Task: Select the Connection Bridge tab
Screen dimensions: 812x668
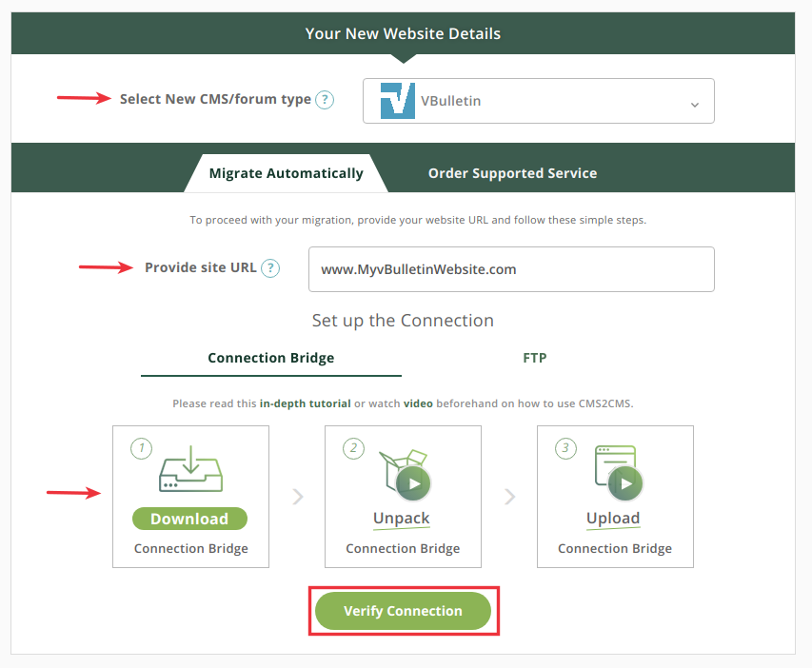Action: click(x=271, y=359)
